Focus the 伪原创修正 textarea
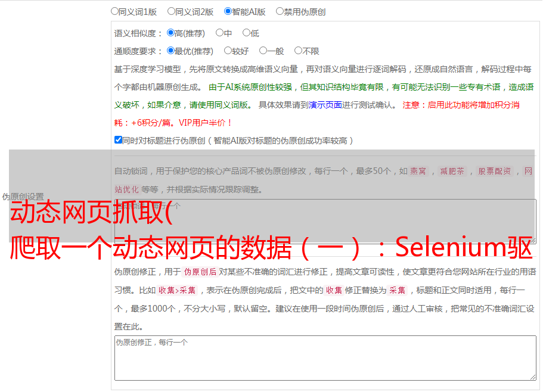This screenshot has height=392, width=543. (x=325, y=358)
